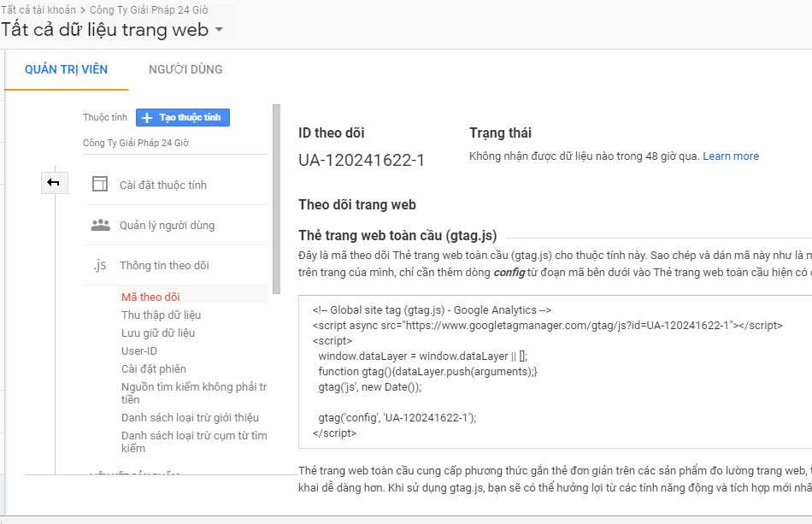
Task: Click the people icon for Quản lý người dùng
Action: click(x=101, y=225)
